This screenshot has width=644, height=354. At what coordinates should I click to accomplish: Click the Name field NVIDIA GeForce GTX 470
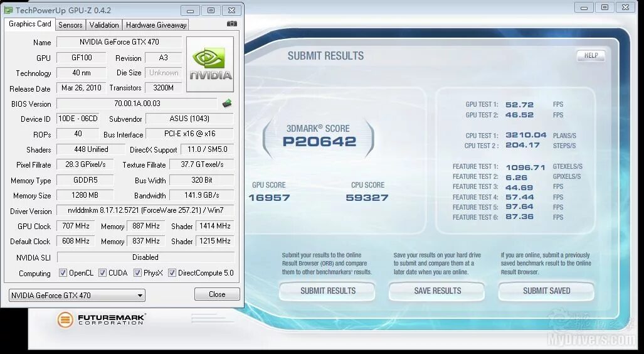[x=119, y=42]
